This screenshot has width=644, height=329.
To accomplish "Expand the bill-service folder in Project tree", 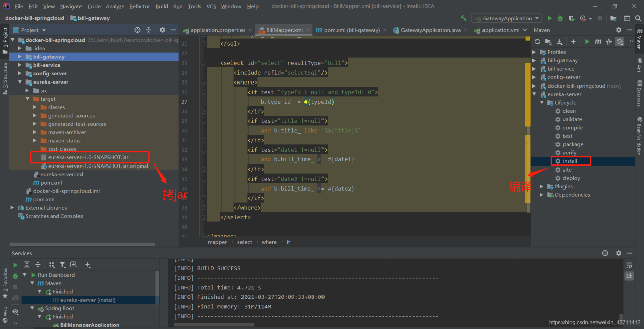I will point(20,65).
